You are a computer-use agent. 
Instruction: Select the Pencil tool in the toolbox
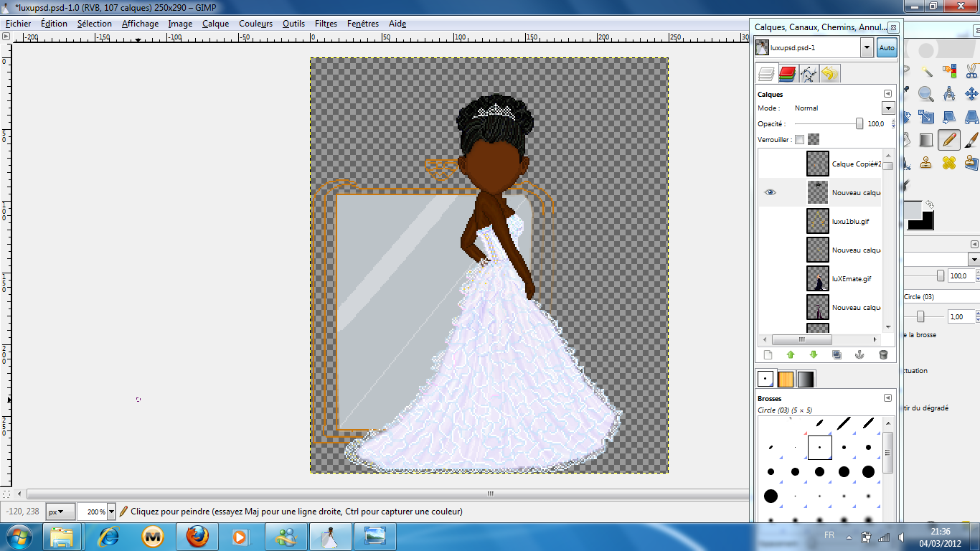pos(948,139)
